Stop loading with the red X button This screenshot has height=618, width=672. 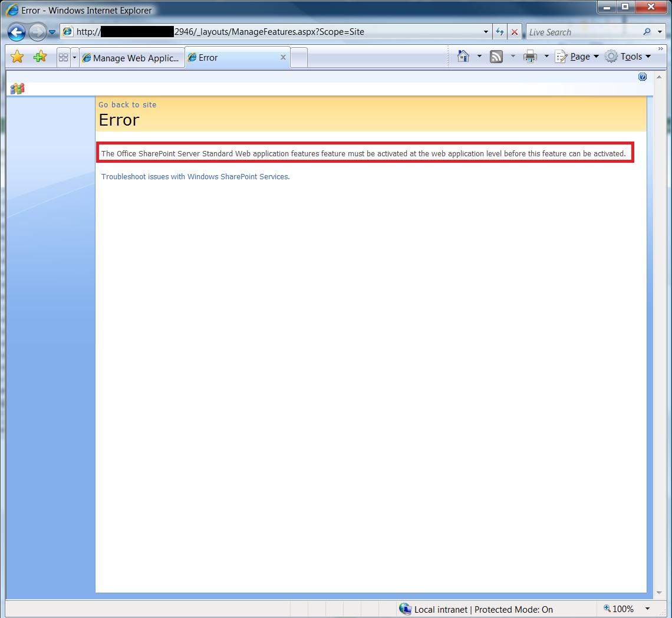514,32
